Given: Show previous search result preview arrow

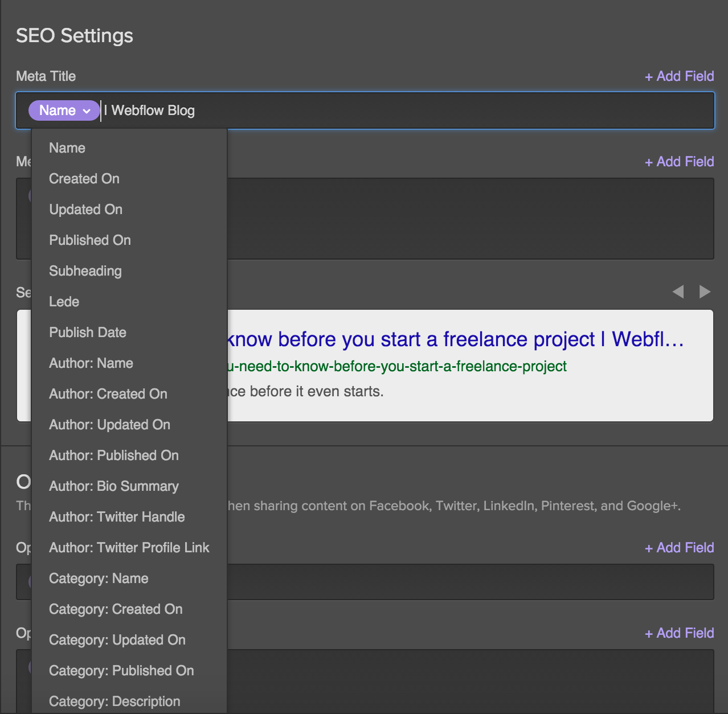Looking at the screenshot, I should click(678, 292).
